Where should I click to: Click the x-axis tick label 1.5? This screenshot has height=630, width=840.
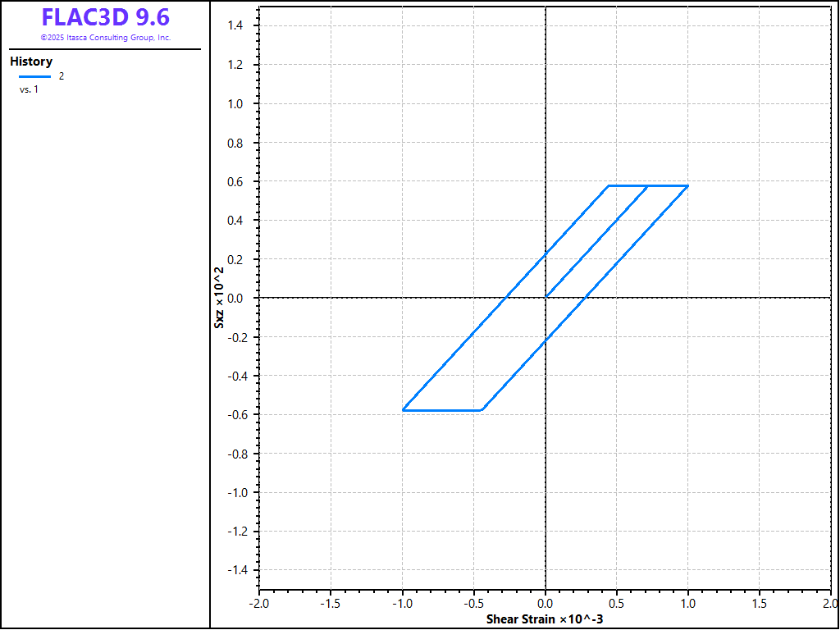point(759,603)
